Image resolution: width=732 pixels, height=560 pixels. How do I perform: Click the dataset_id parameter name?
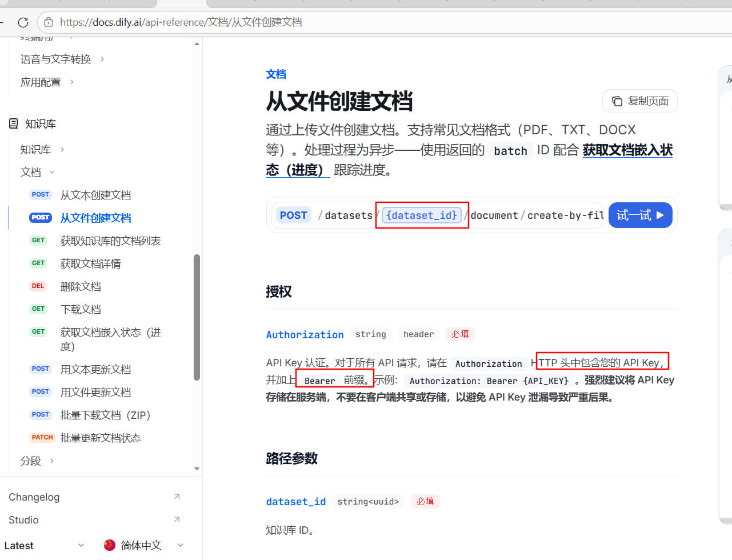pyautogui.click(x=296, y=502)
